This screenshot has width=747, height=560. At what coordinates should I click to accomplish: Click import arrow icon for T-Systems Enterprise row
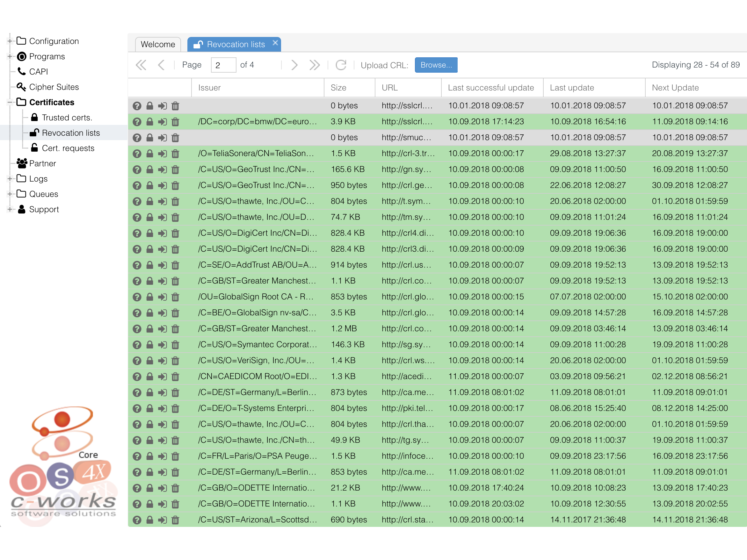point(163,408)
